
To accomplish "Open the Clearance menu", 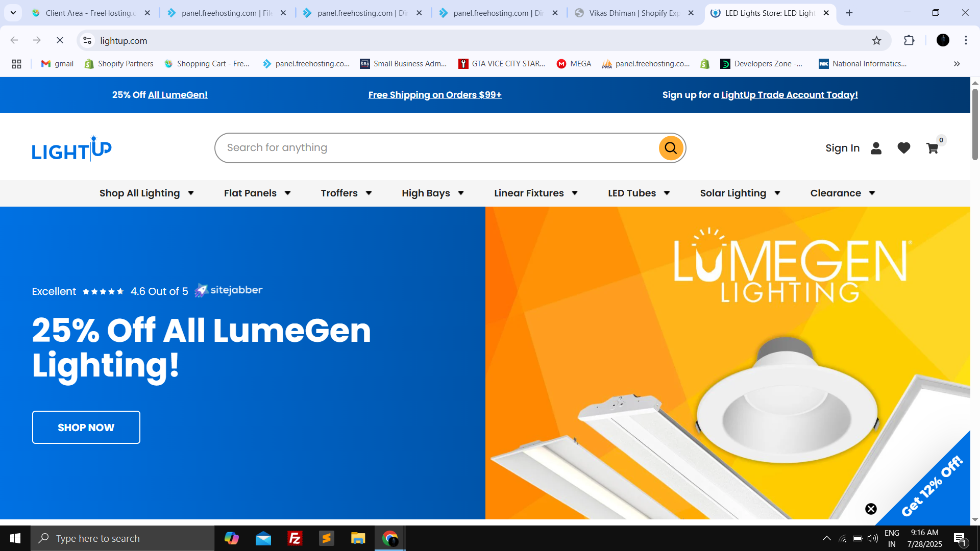I will [x=842, y=193].
